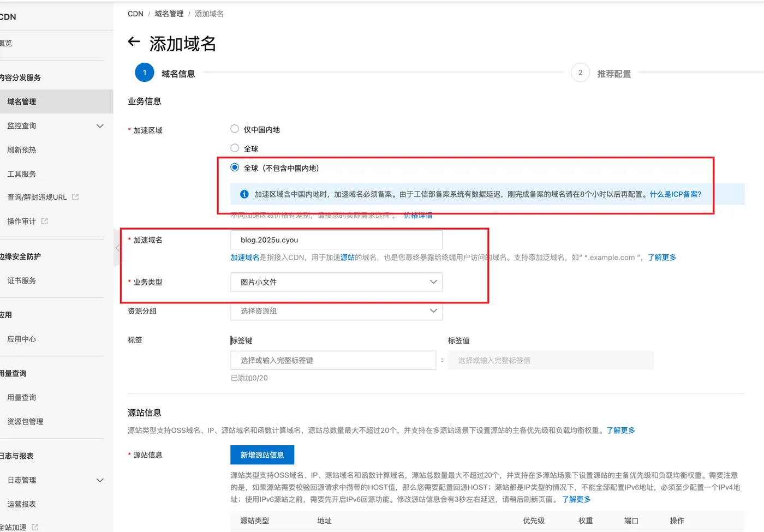Click external-link icon next to 操作审计

44,221
